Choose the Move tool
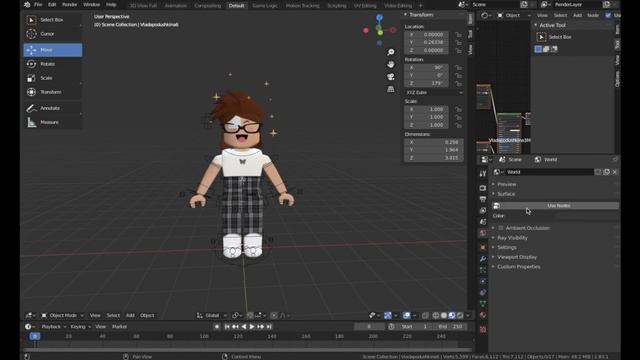 [x=53, y=50]
